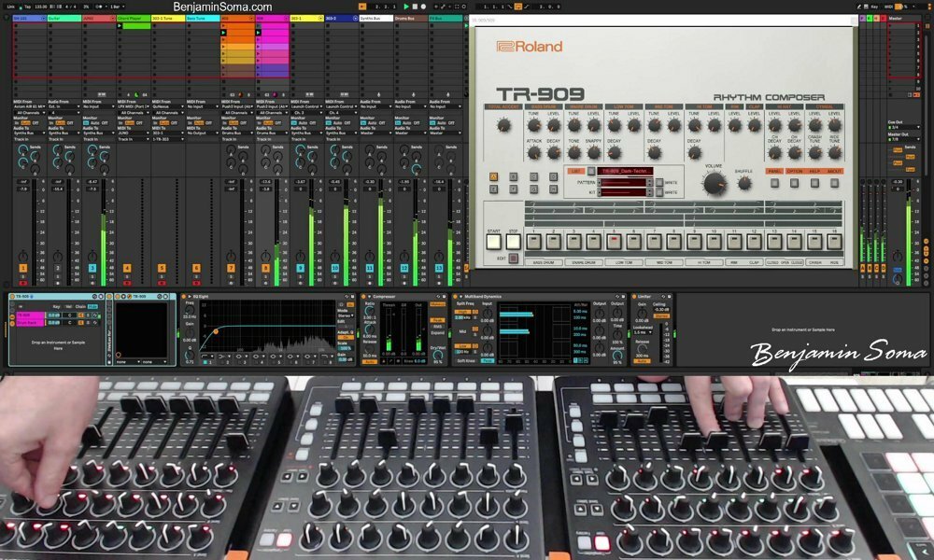
Task: Select the SNARE DRUM instrument tab
Action: pyautogui.click(x=584, y=262)
